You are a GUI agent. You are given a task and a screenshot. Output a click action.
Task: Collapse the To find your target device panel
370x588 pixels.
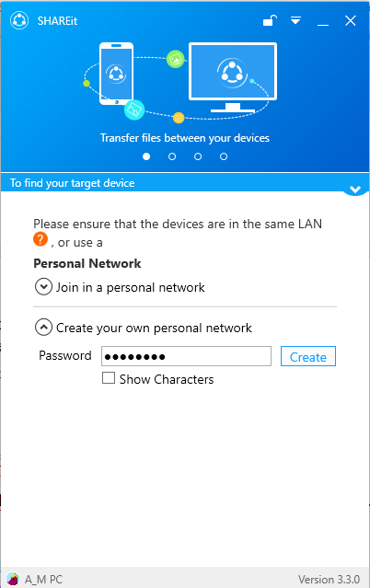pyautogui.click(x=355, y=190)
